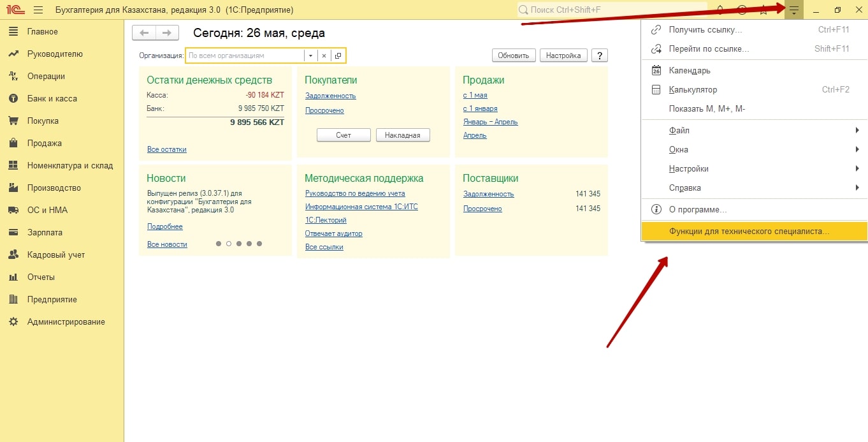This screenshot has width=868, height=442.
Task: Click the hamburger menu icon beside 1C logo
Action: click(x=38, y=10)
